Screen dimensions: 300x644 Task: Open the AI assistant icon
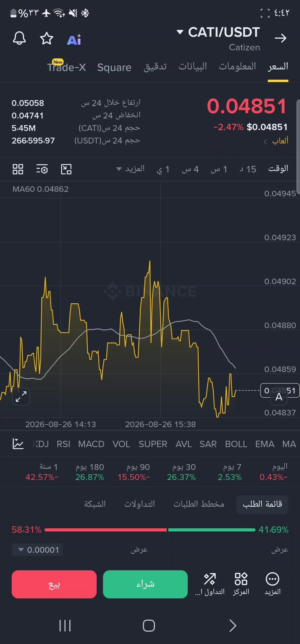coord(74,40)
